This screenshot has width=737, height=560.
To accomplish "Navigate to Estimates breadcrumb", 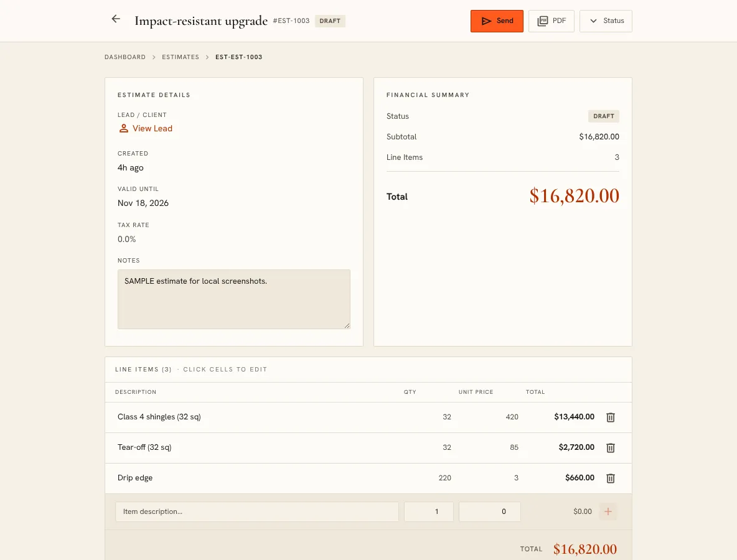I will 181,57.
